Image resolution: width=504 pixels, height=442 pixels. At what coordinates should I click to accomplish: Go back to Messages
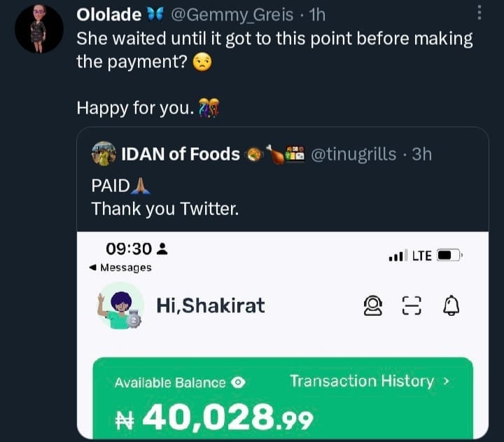click(x=120, y=268)
